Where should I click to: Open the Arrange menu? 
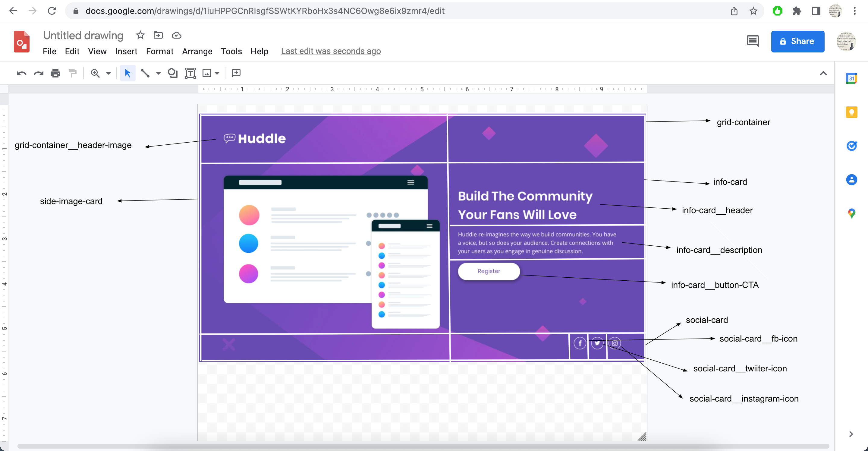[197, 51]
